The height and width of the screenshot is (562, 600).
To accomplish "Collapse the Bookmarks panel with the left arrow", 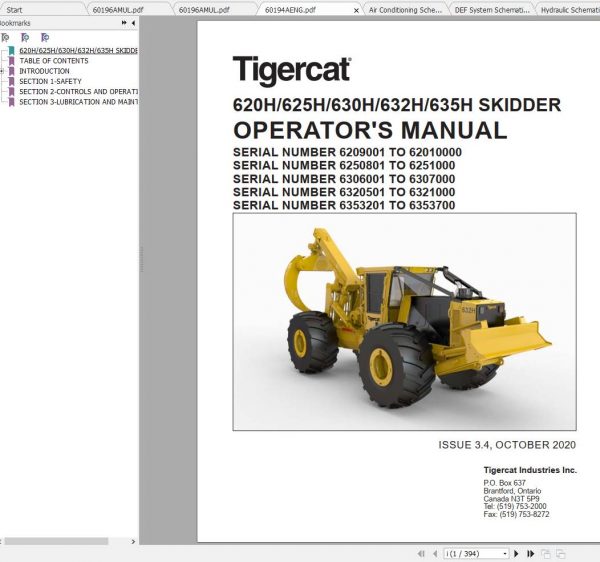I will coord(133,23).
